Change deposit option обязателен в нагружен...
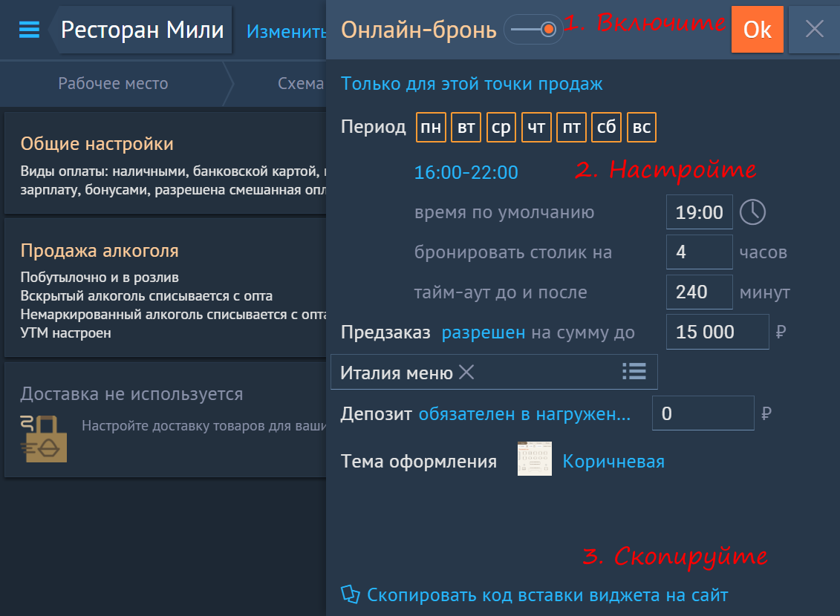Screen dimensions: 840x616 (x=524, y=414)
